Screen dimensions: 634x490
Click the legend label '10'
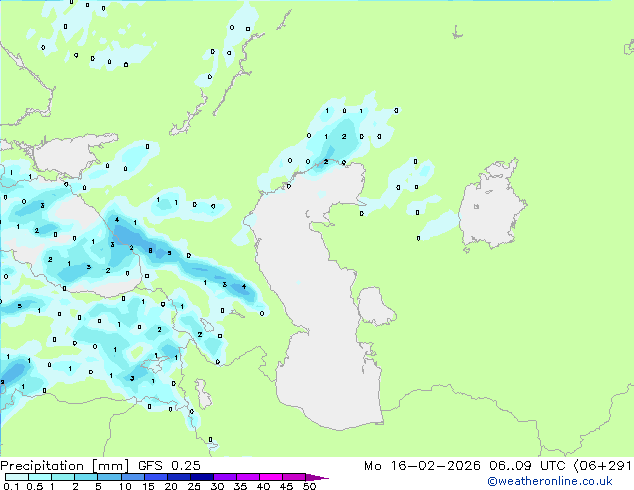[125, 486]
